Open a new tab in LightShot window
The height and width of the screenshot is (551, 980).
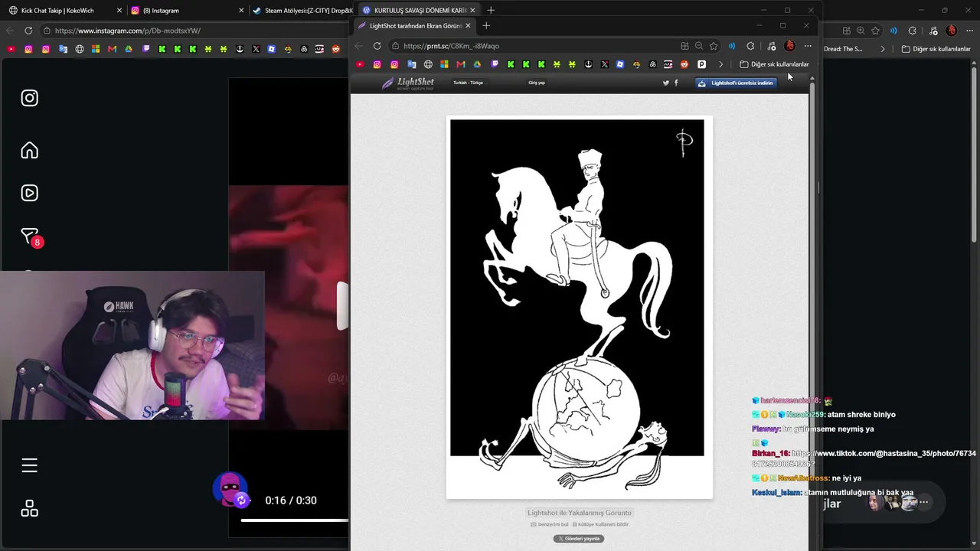click(x=486, y=25)
